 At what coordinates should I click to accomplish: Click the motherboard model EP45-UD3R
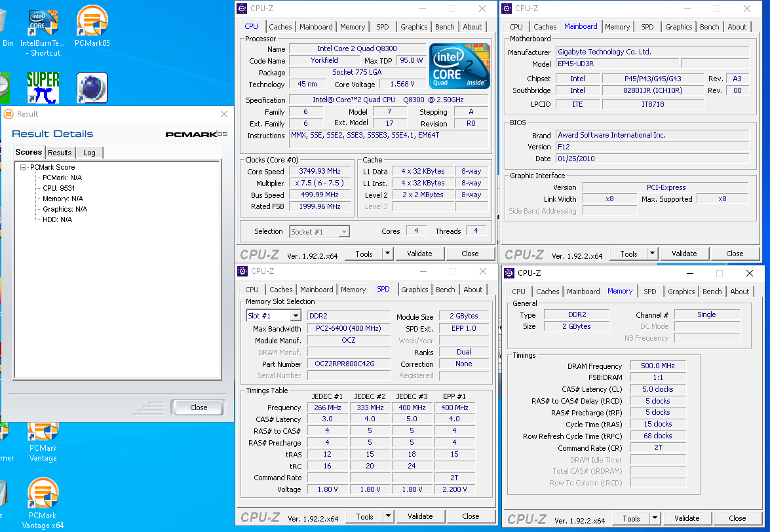point(617,64)
